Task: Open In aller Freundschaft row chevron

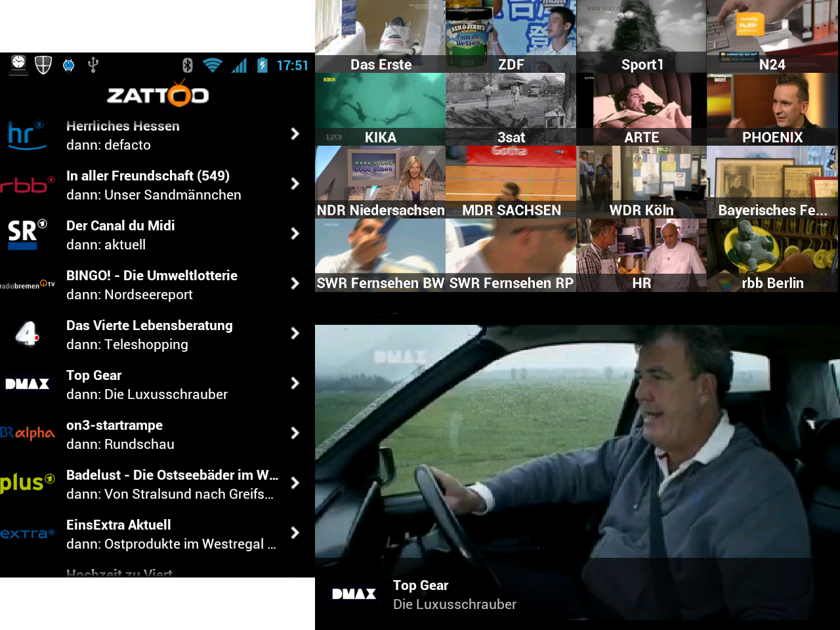Action: click(295, 184)
